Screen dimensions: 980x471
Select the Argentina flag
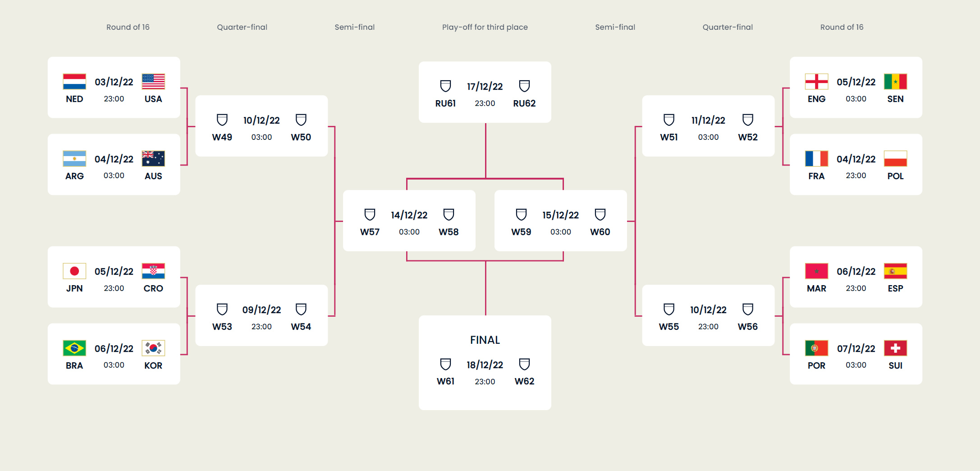point(74,159)
